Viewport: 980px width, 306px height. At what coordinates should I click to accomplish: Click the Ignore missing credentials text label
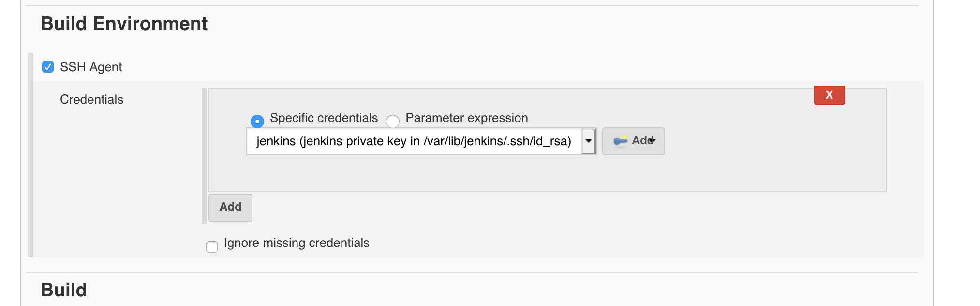[296, 243]
